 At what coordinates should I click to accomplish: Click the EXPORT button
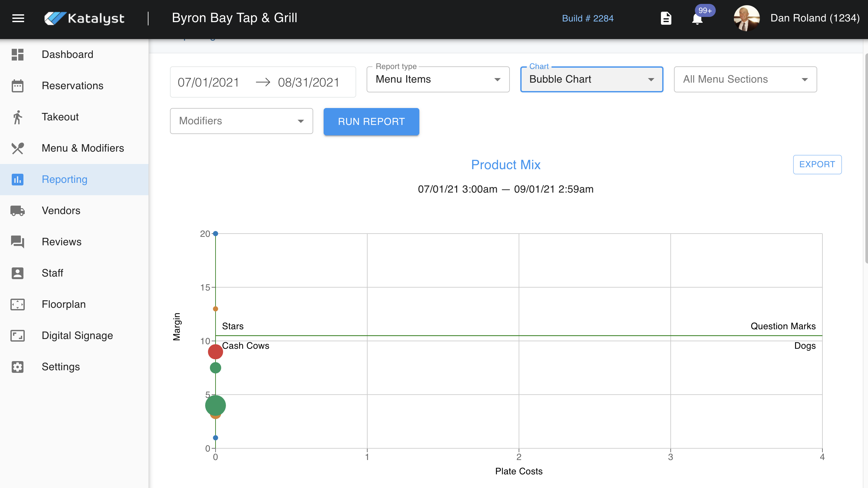817,165
